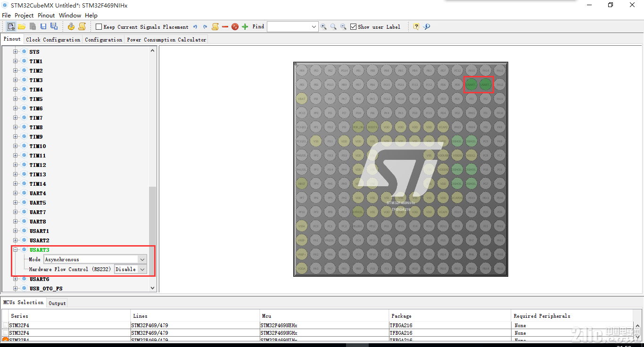The image size is (644, 347).
Task: Click the Undo arrow icon
Action: [x=195, y=27]
